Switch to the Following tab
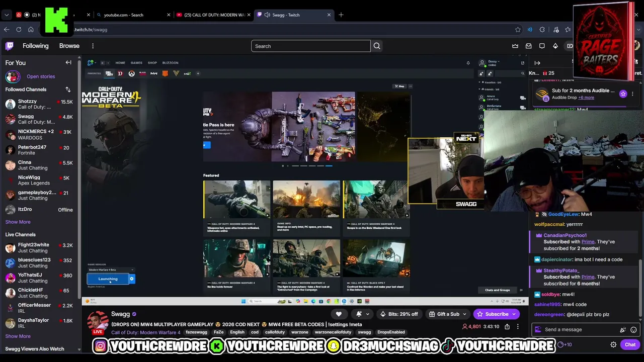The image size is (644, 362). pyautogui.click(x=36, y=46)
